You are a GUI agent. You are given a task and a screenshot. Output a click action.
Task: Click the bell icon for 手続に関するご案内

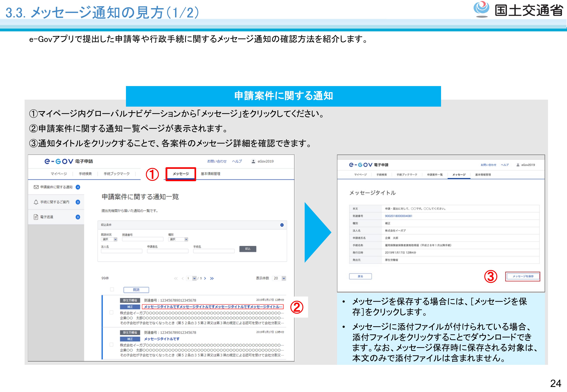(x=36, y=202)
